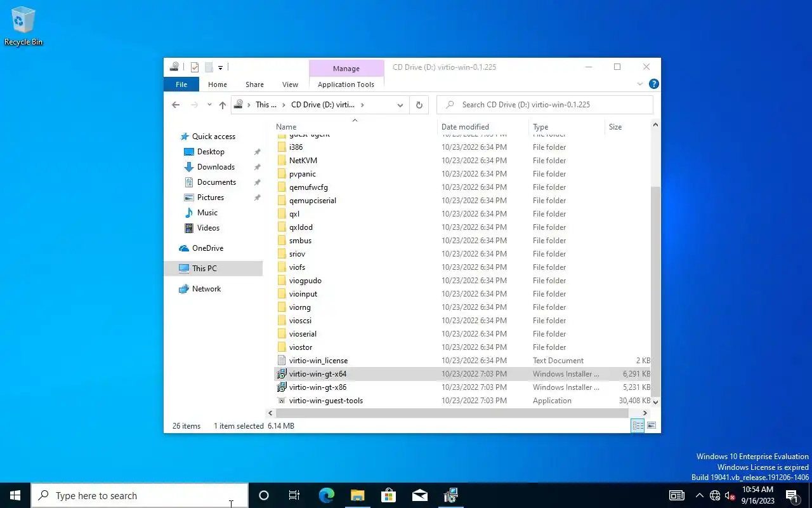Select the qemufwcfg folder
The width and height of the screenshot is (812, 508).
pyautogui.click(x=308, y=187)
